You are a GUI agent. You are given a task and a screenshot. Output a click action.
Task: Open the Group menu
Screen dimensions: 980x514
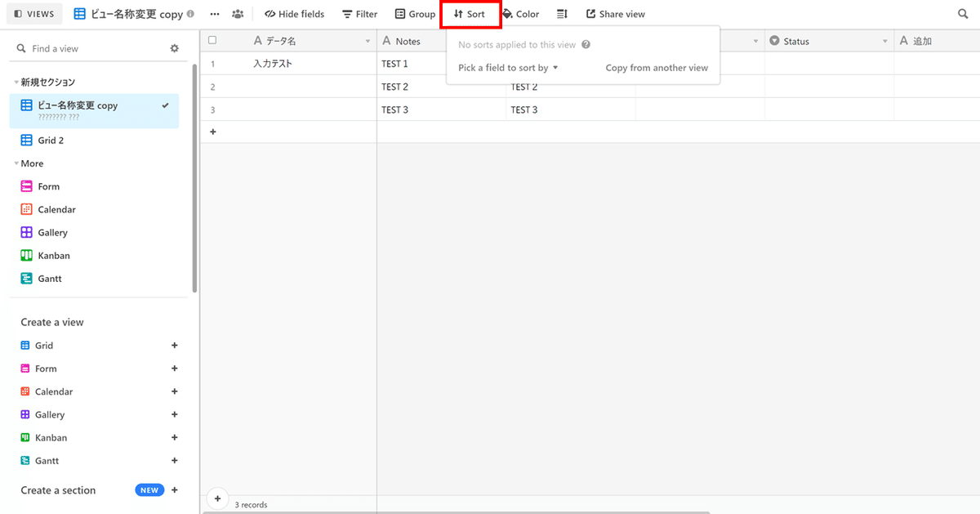point(415,14)
